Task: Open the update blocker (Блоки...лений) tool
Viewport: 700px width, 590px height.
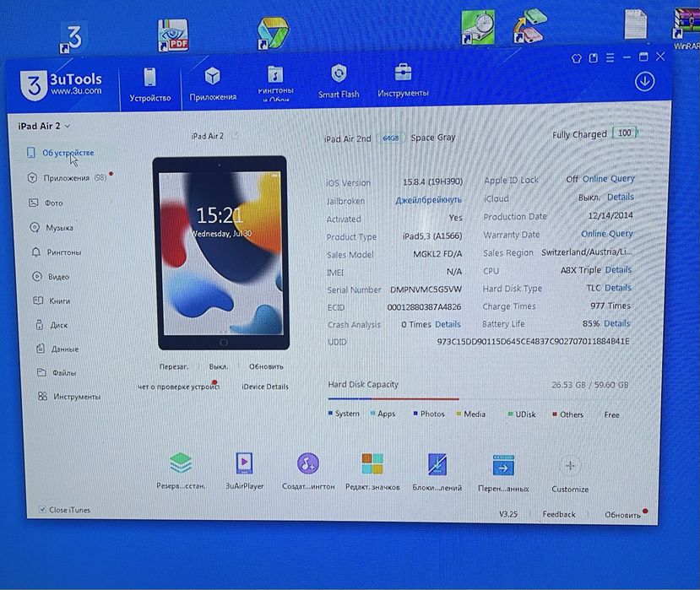Action: pos(437,472)
